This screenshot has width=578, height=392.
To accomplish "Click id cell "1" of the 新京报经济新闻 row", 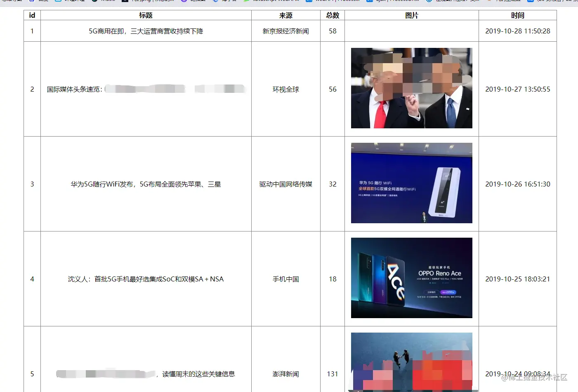I will pos(32,31).
